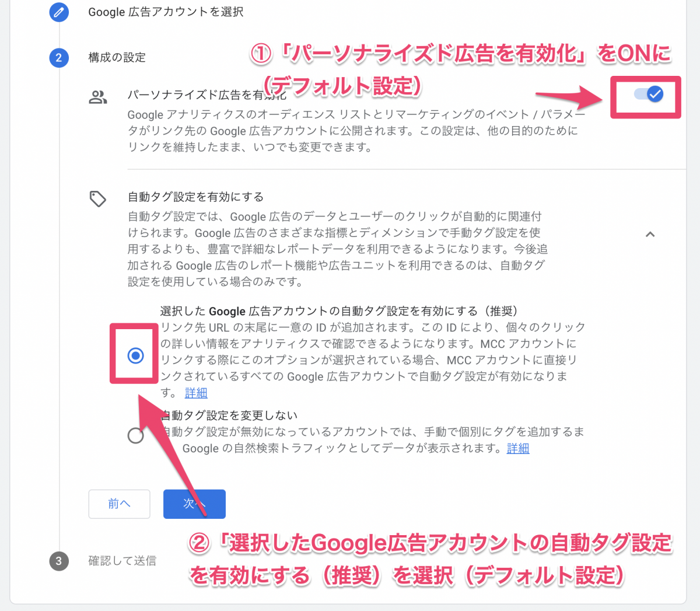Click the 自動タグ設定を有効にする heading
The width and height of the screenshot is (700, 611).
195,197
